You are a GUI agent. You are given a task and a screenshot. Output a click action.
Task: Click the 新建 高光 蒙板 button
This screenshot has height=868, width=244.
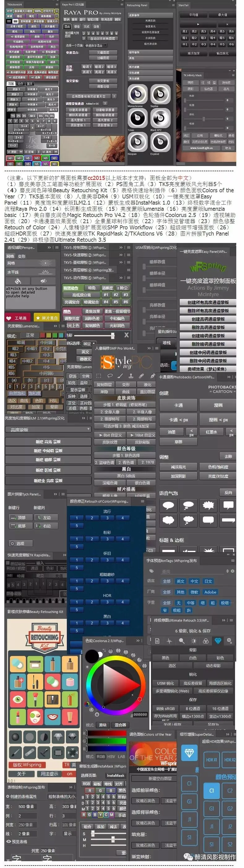click(48, 442)
